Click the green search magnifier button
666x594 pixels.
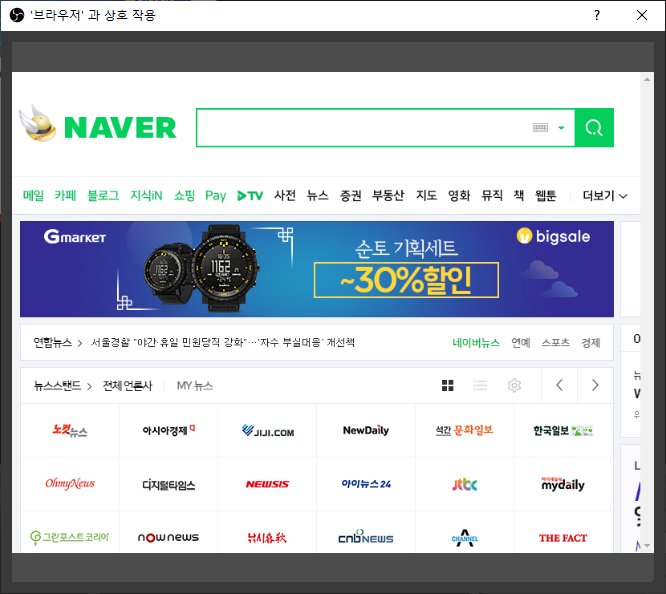(594, 127)
